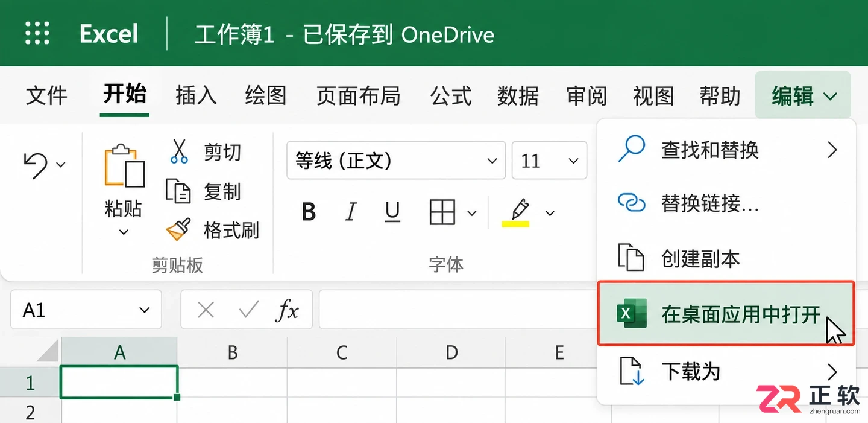This screenshot has height=423, width=868.
Task: Select row 1 header
Action: (x=30, y=383)
